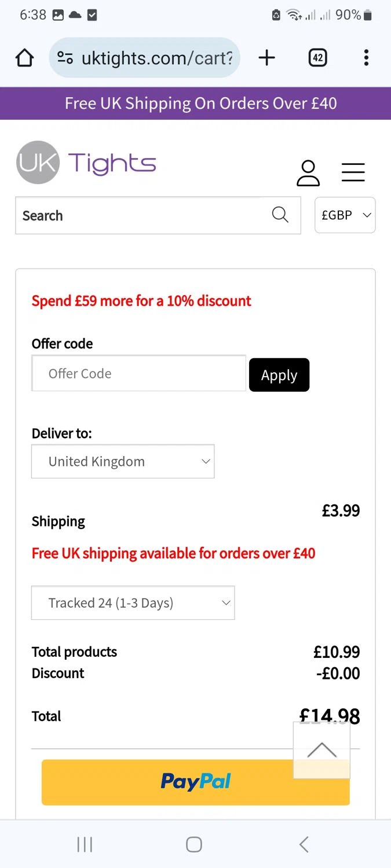The image size is (391, 868).
Task: Open the £GBP currency dropdown
Action: point(345,215)
